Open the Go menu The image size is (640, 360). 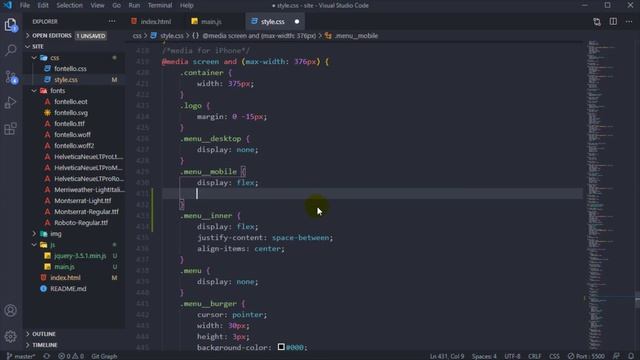click(116, 5)
